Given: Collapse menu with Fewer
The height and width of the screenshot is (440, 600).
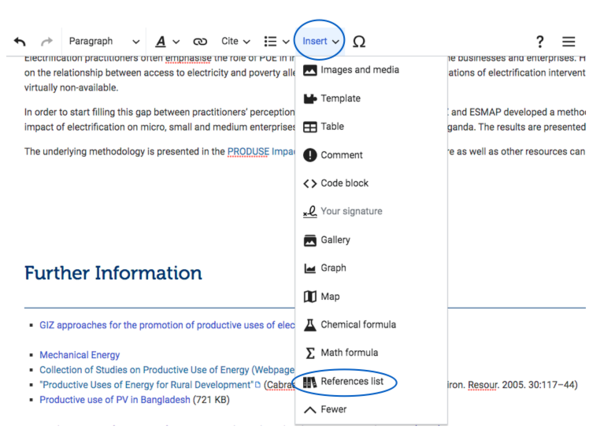Looking at the screenshot, I should pyautogui.click(x=334, y=410).
